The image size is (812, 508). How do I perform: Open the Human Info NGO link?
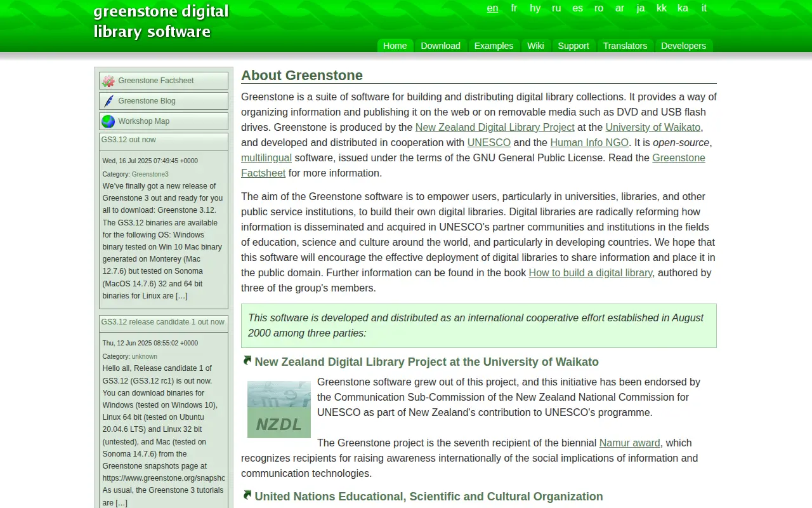click(589, 142)
